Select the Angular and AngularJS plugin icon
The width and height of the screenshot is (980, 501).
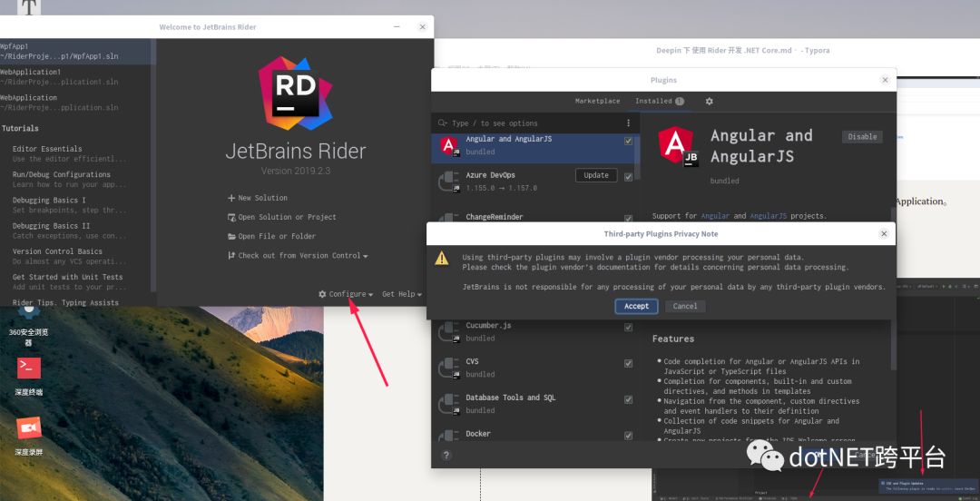(449, 146)
